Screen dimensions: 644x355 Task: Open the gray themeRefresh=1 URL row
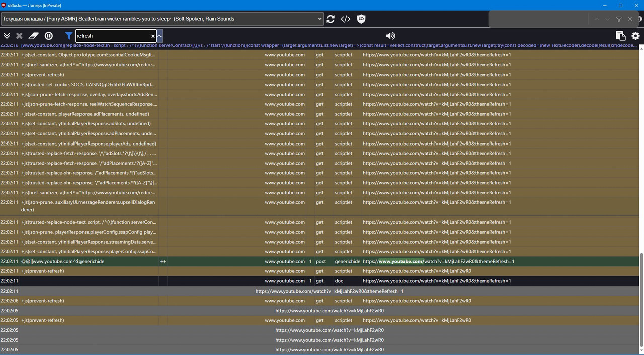pyautogui.click(x=319, y=291)
